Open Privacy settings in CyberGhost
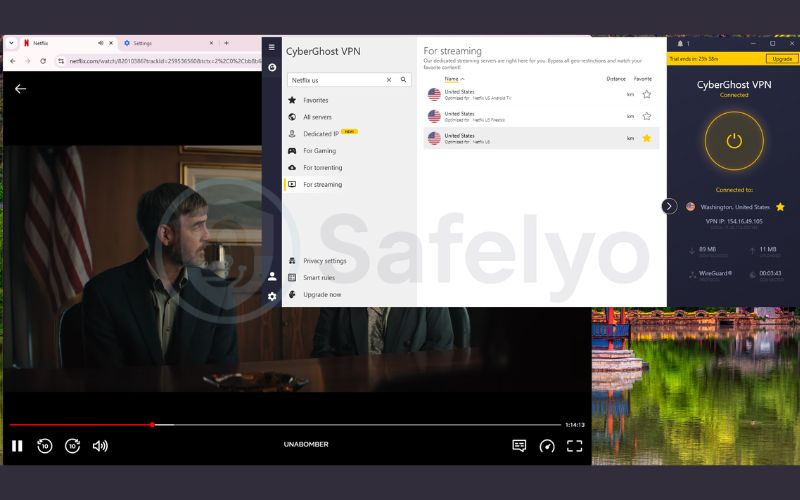The image size is (800, 500). coord(324,261)
